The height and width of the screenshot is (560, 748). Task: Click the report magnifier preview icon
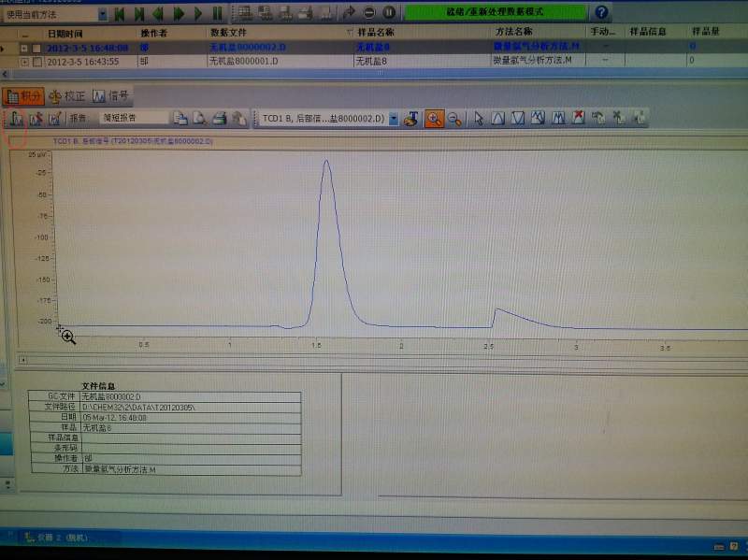coord(199,119)
